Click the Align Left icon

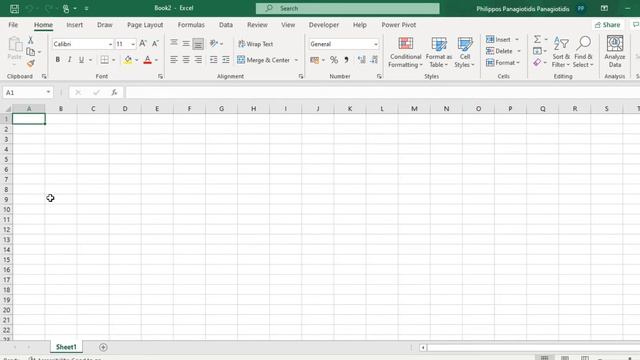174,60
